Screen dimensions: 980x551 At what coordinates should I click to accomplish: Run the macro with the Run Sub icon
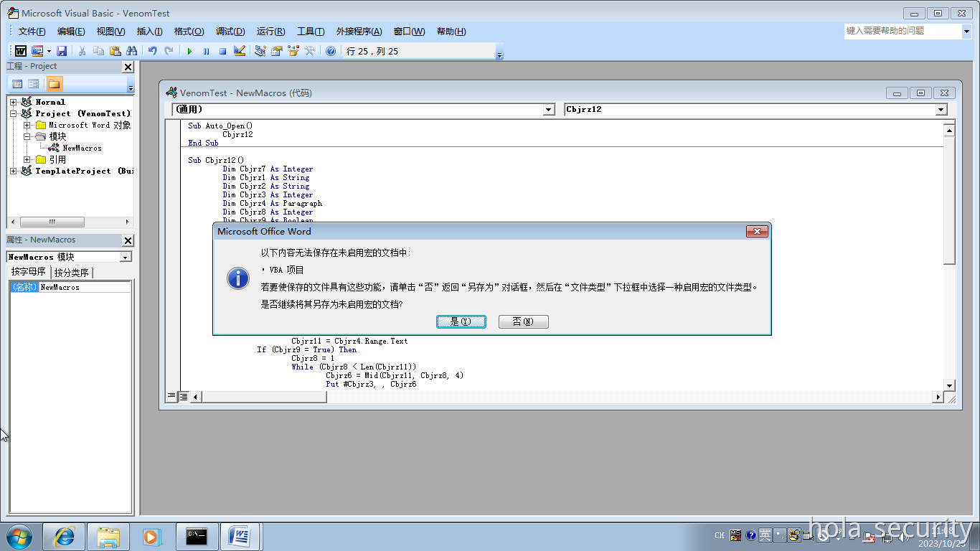pyautogui.click(x=190, y=51)
